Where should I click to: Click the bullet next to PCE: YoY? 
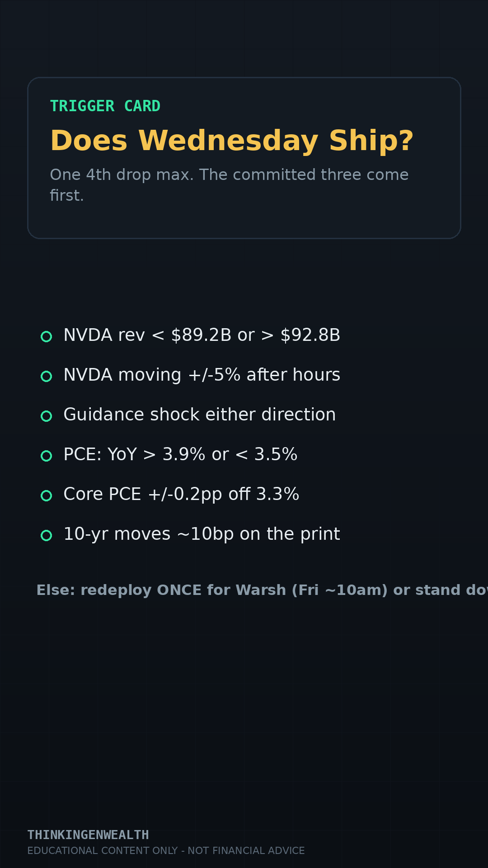[x=46, y=456]
